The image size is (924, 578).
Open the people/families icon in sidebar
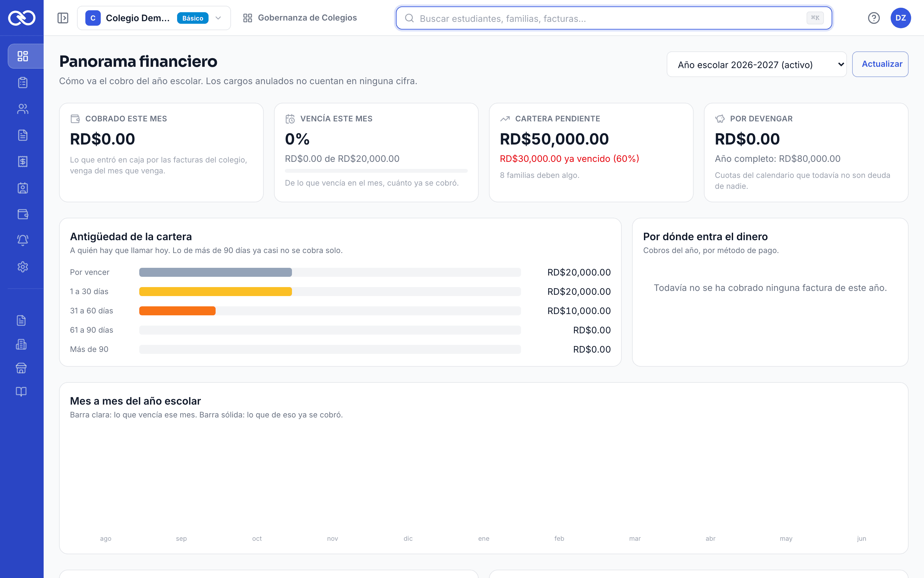click(x=23, y=109)
